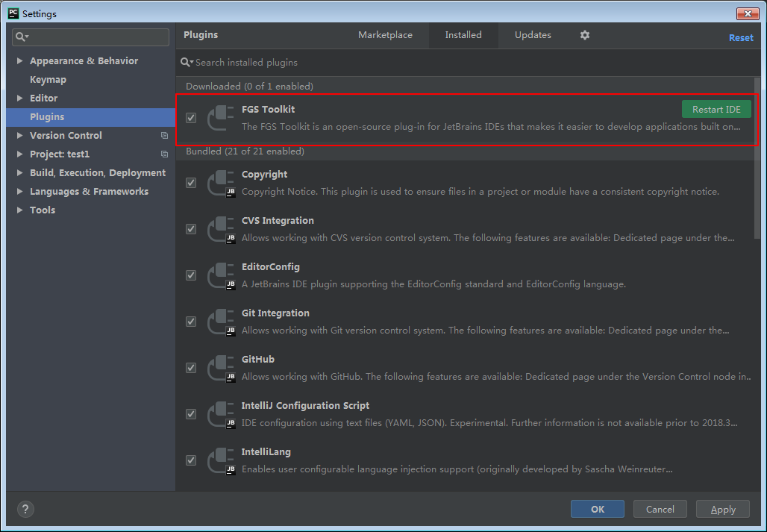Open the Updates tab
Image resolution: width=767 pixels, height=532 pixels.
coord(533,35)
